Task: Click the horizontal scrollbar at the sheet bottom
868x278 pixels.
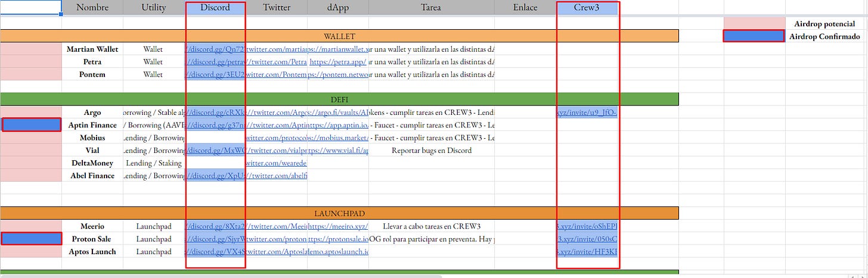Action: 221,276
